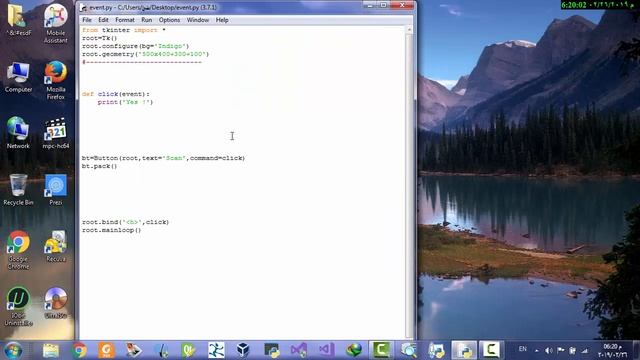Click the taskbar clock showing 06:20
The image size is (640, 360).
tap(612, 350)
